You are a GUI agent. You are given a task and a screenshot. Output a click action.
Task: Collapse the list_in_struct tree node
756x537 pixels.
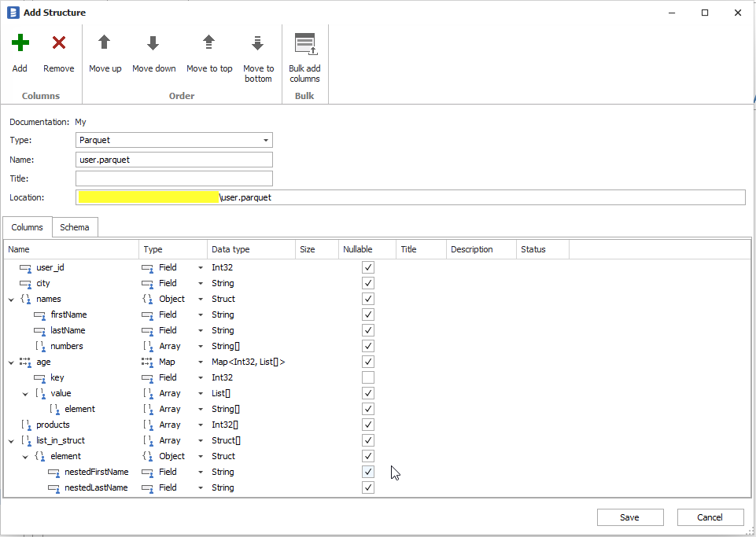[11, 440]
